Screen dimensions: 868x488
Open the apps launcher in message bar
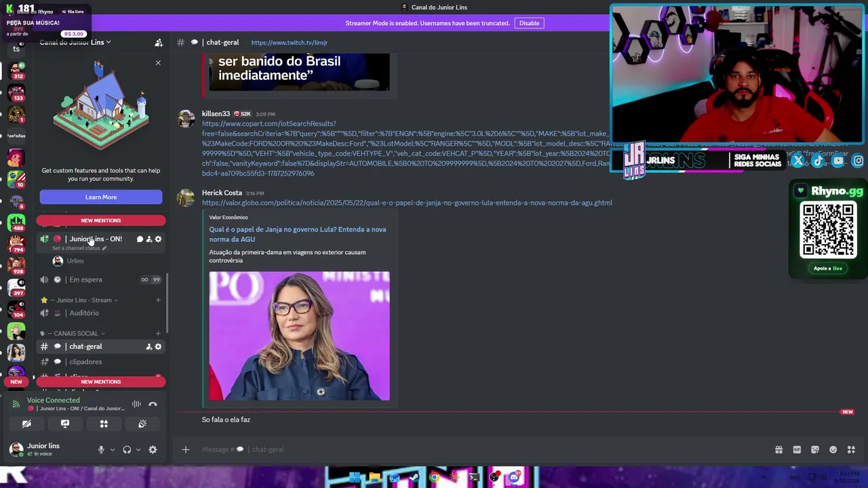point(851,449)
